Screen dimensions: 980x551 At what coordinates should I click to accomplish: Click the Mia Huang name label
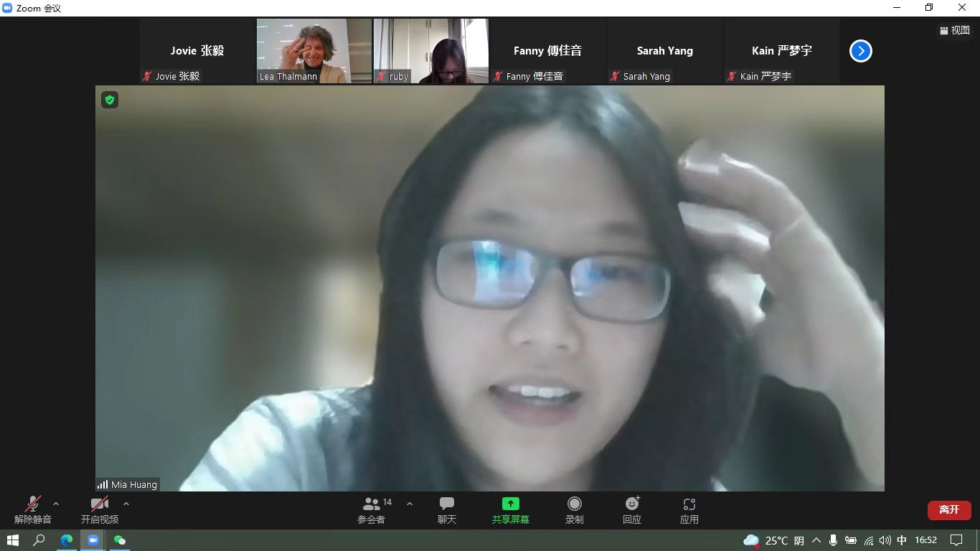pyautogui.click(x=134, y=485)
